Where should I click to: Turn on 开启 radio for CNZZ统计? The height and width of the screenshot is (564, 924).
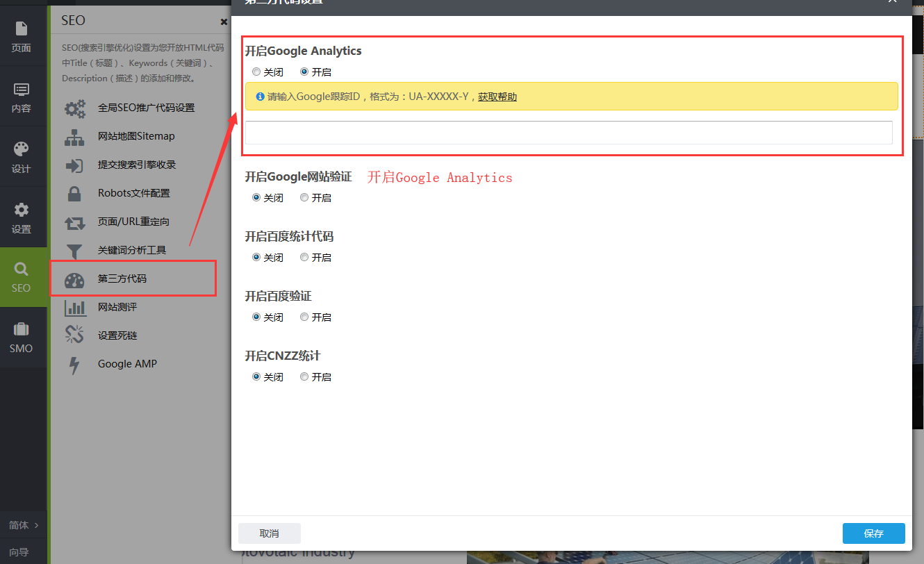[x=304, y=377]
